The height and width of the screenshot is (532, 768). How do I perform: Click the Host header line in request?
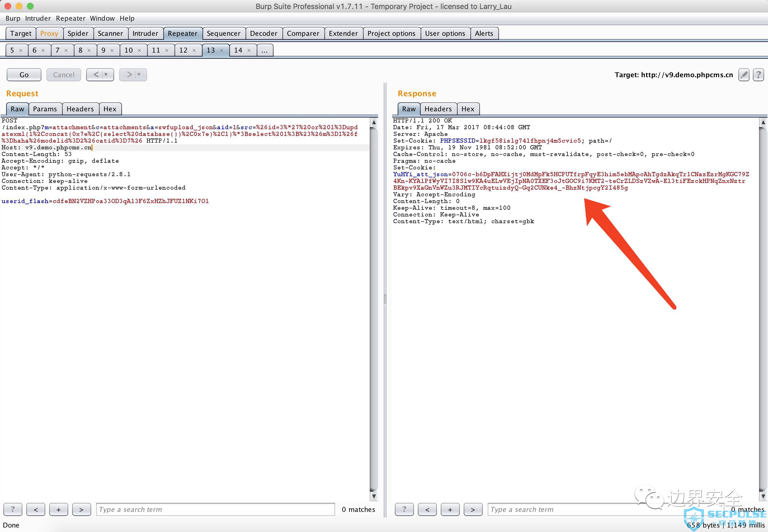pyautogui.click(x=47, y=147)
